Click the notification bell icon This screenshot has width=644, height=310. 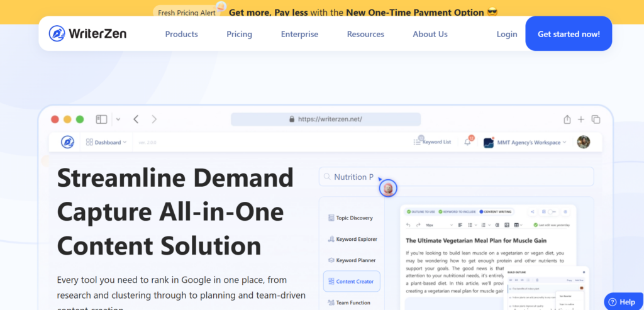click(x=467, y=142)
